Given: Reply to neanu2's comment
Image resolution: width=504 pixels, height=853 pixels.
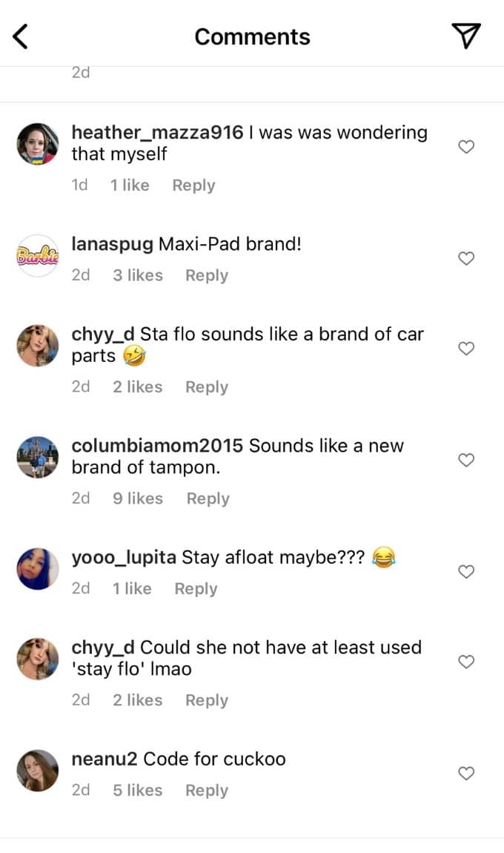Looking at the screenshot, I should tap(207, 791).
